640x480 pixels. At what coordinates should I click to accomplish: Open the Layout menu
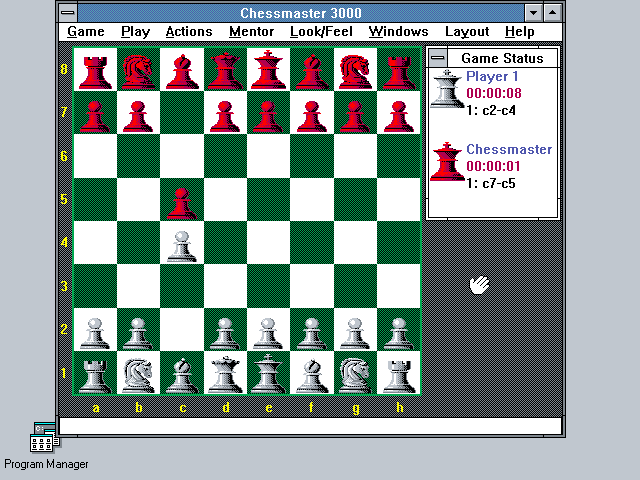pyautogui.click(x=467, y=32)
